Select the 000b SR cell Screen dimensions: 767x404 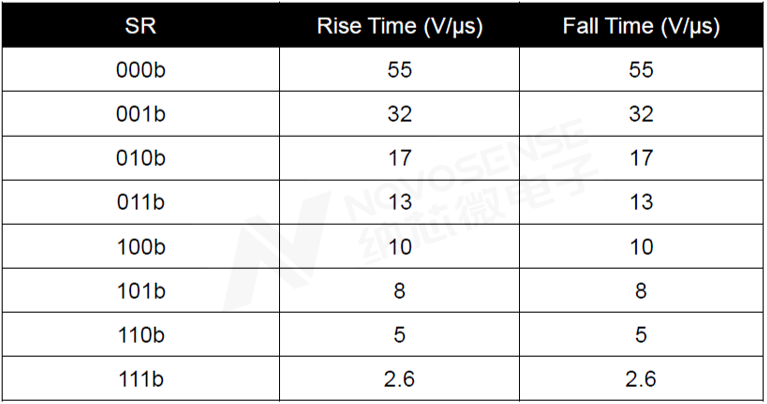click(x=141, y=69)
